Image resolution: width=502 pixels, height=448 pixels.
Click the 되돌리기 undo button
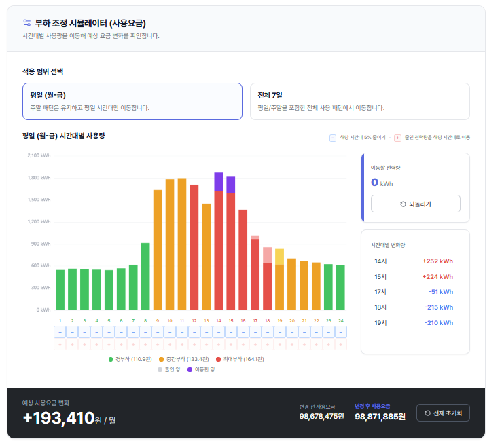[415, 204]
